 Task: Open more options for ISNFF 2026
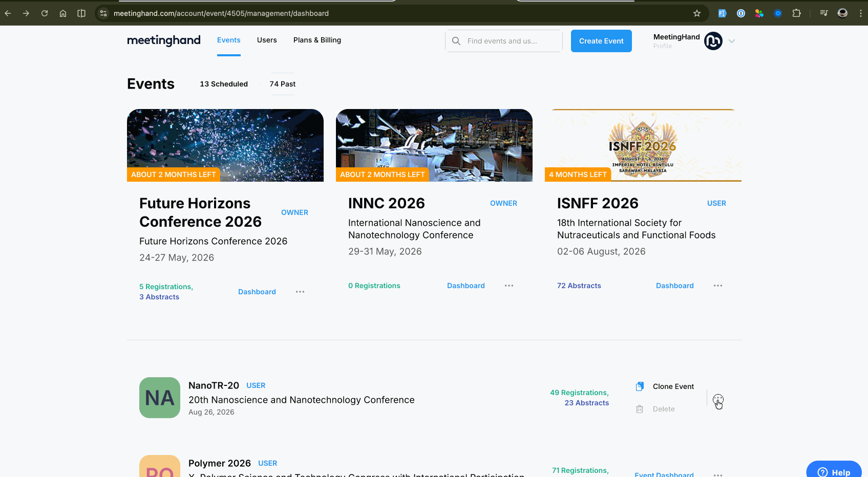(x=717, y=286)
